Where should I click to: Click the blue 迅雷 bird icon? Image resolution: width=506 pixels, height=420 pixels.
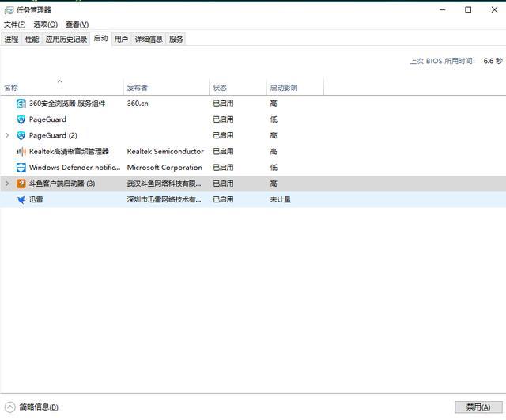click(21, 199)
